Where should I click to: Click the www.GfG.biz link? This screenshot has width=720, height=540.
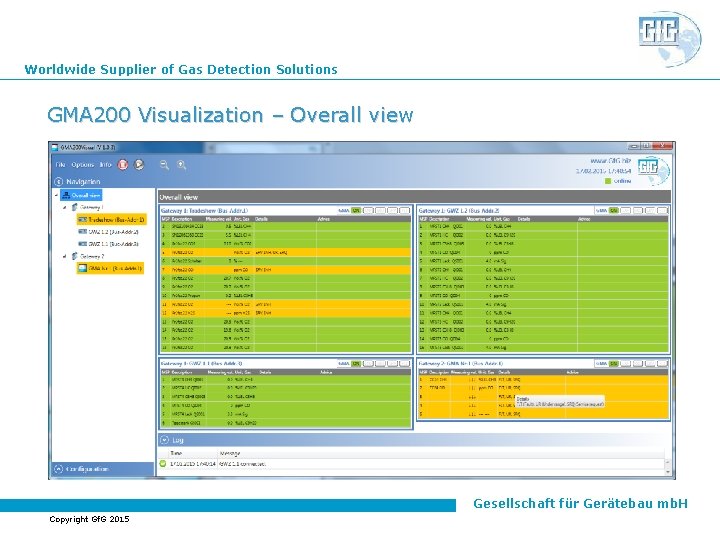[610, 161]
